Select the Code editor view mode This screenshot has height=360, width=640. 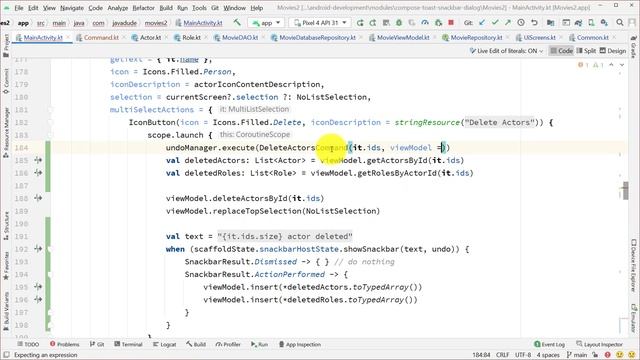click(561, 51)
